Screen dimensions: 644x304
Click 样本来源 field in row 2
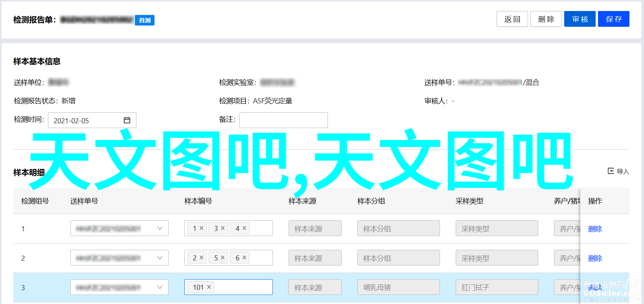tap(315, 258)
